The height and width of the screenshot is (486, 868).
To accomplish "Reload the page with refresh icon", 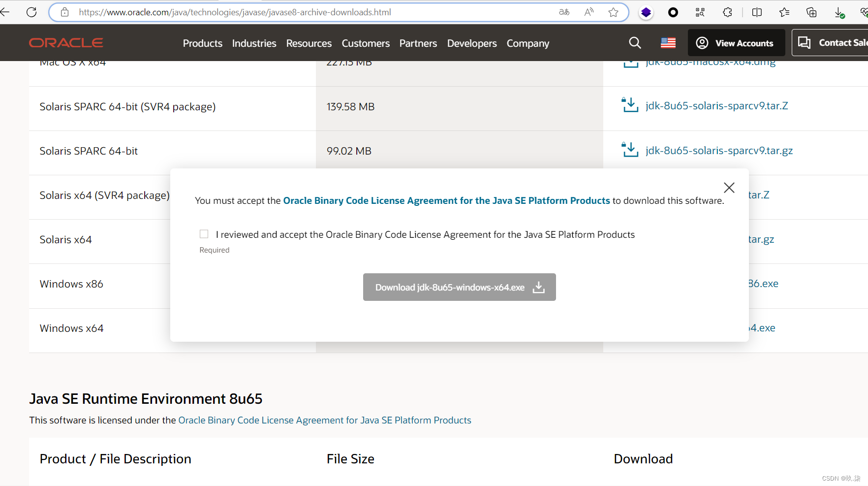I will [31, 12].
